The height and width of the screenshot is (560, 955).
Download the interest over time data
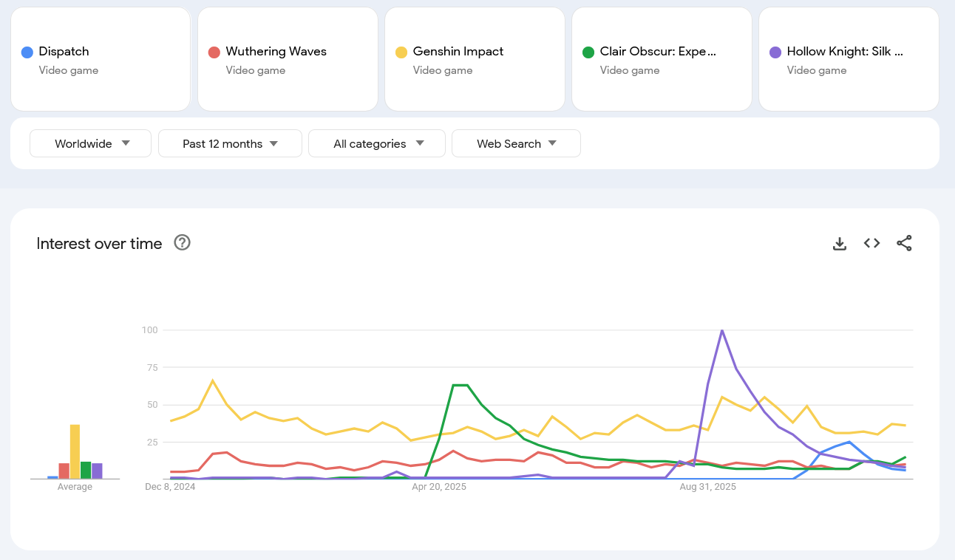(839, 243)
